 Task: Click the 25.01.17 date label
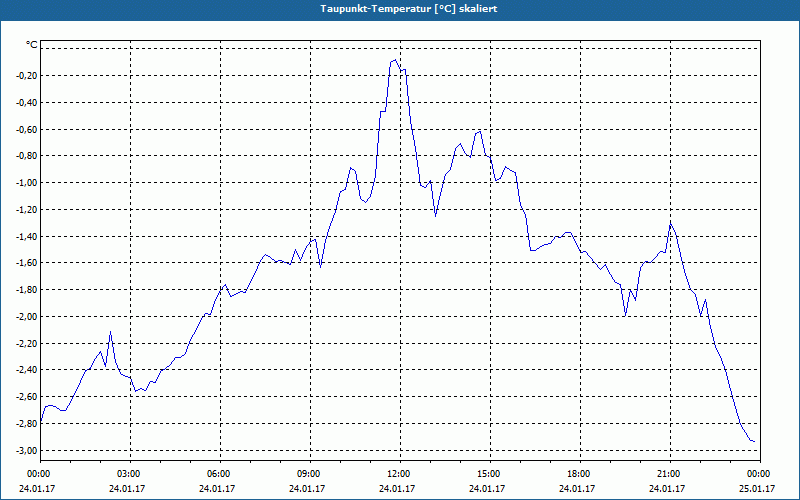tap(757, 488)
